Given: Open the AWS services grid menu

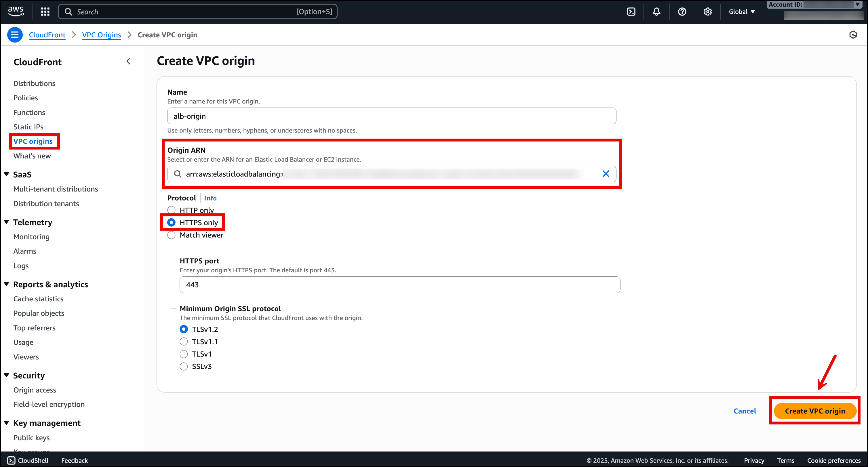Looking at the screenshot, I should [x=45, y=12].
